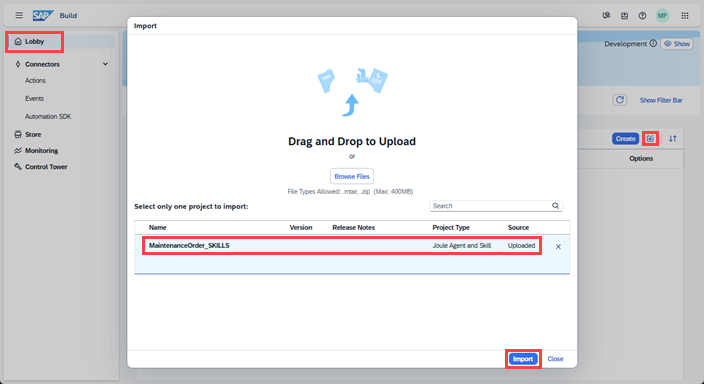Viewport: 704px width, 384px height.
Task: Open Control Tower in sidebar
Action: click(x=46, y=167)
